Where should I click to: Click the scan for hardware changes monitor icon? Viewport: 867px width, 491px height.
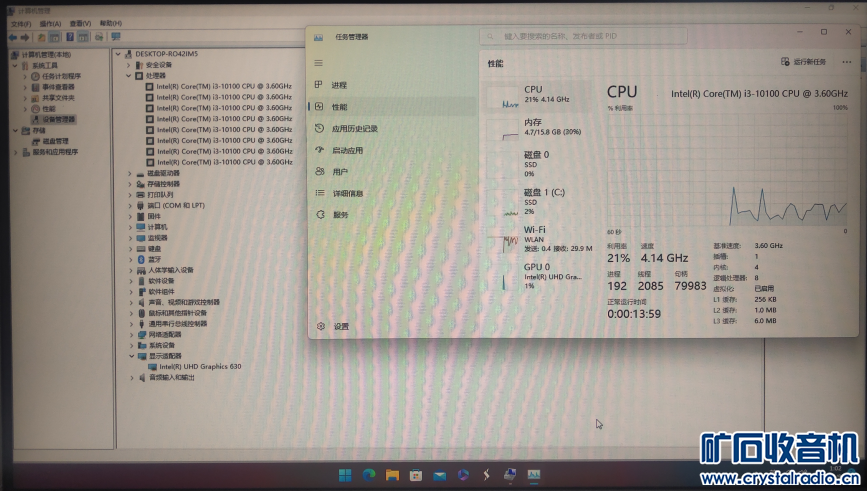[116, 37]
